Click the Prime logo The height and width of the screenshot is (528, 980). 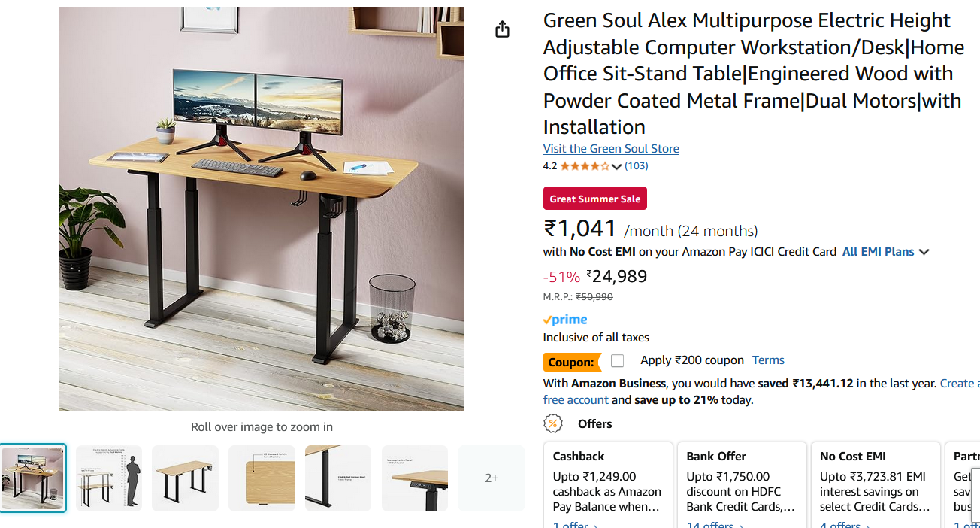(x=565, y=320)
